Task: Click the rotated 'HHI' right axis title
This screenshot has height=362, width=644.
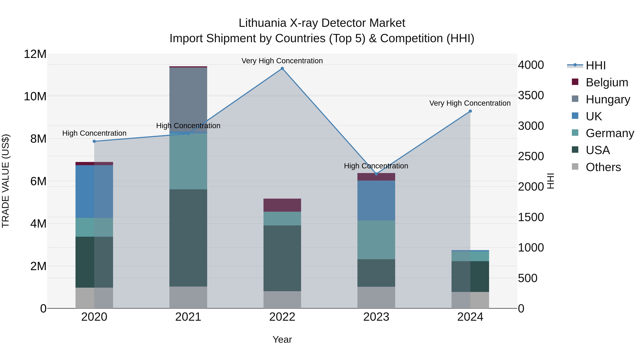Action: click(551, 181)
